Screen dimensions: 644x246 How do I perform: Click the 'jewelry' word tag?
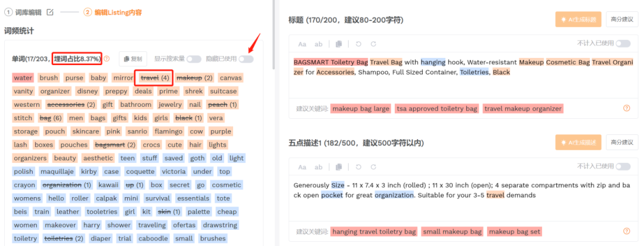coord(170,104)
